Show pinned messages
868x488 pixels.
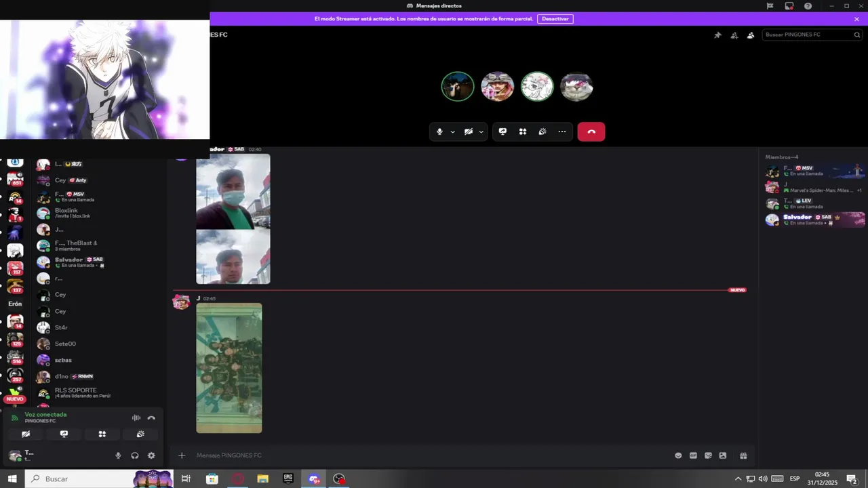tap(717, 35)
